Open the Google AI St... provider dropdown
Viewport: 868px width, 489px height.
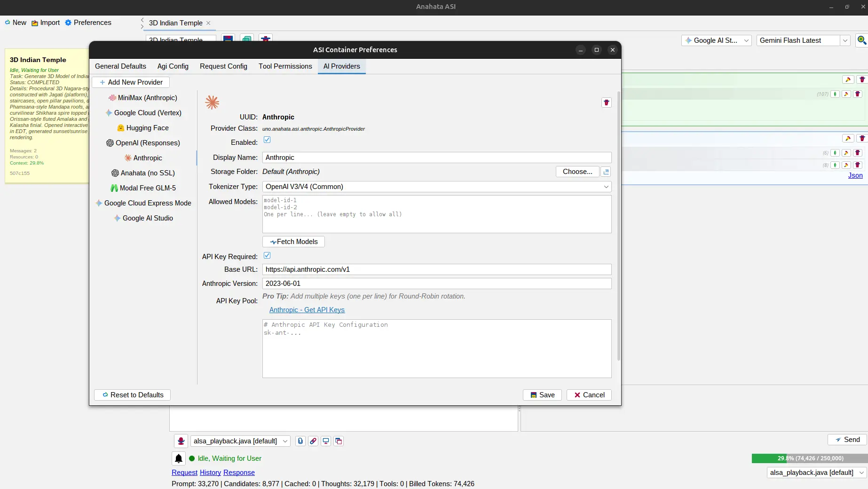click(716, 40)
